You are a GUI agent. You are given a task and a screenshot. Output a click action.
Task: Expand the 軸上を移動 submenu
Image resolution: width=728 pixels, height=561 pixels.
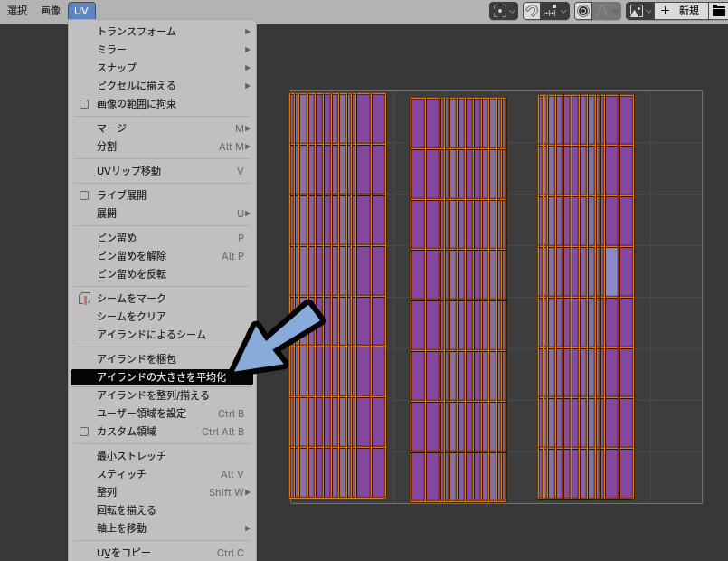tap(163, 528)
